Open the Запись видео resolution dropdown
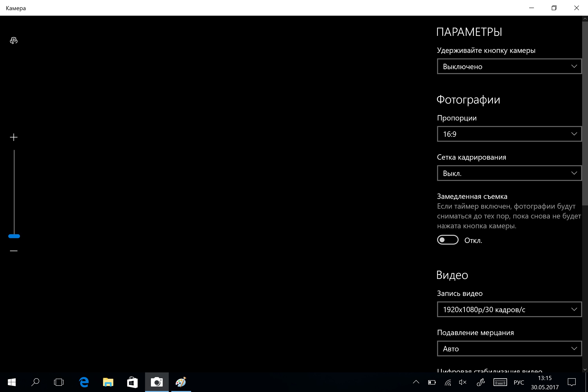The image size is (588, 392). pos(509,309)
